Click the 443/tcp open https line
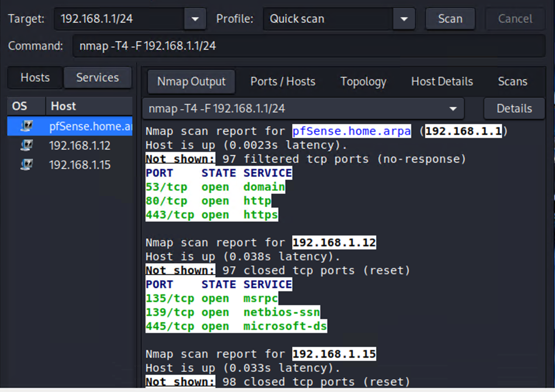The height and width of the screenshot is (392, 555). pyautogui.click(x=212, y=214)
